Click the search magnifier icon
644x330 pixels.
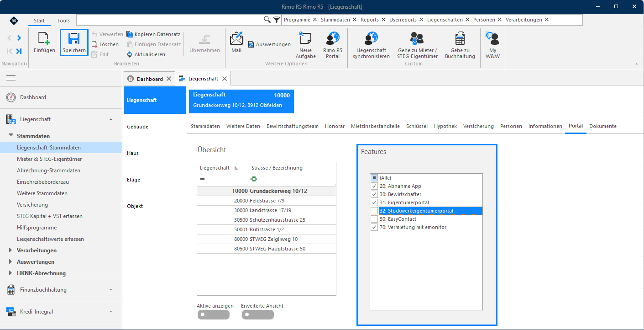(x=267, y=20)
